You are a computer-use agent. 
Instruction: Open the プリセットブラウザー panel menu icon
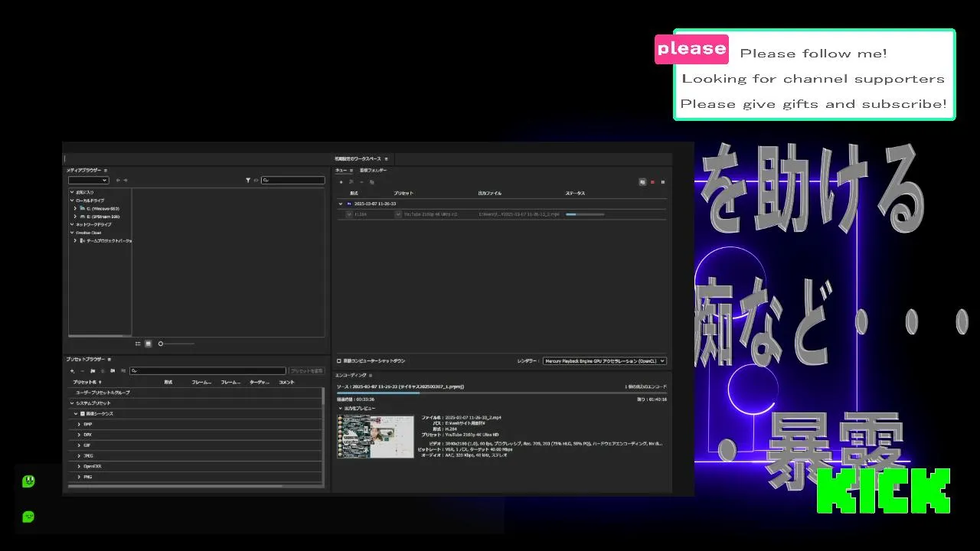(109, 359)
